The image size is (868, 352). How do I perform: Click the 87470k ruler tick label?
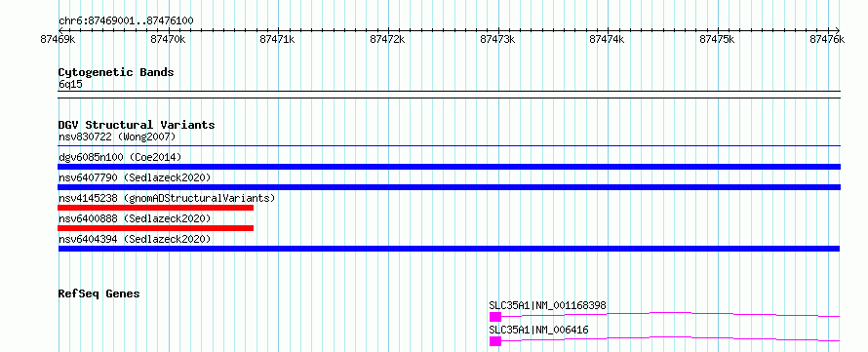pos(168,39)
